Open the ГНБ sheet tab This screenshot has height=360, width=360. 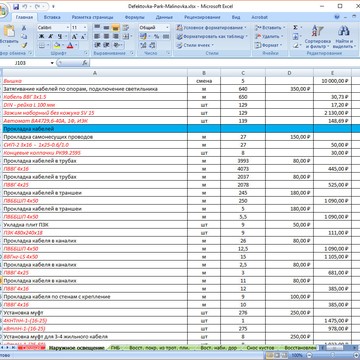click(x=115, y=348)
